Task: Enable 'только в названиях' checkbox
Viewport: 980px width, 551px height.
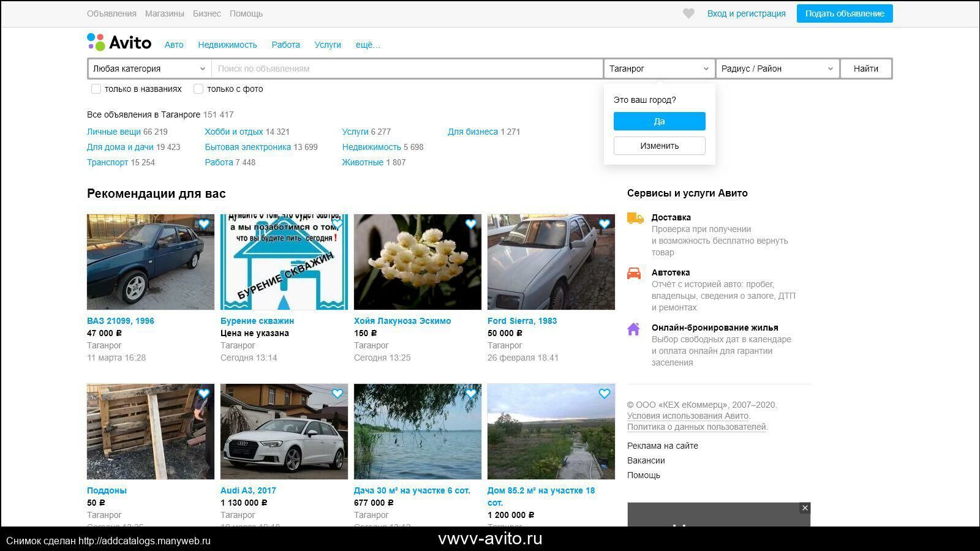Action: (x=96, y=89)
